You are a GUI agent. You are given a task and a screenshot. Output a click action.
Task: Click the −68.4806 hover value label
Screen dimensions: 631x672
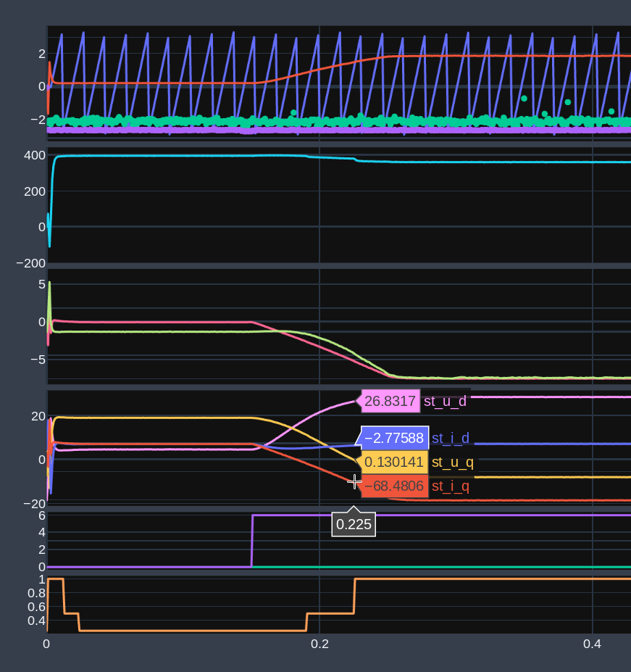(x=394, y=486)
